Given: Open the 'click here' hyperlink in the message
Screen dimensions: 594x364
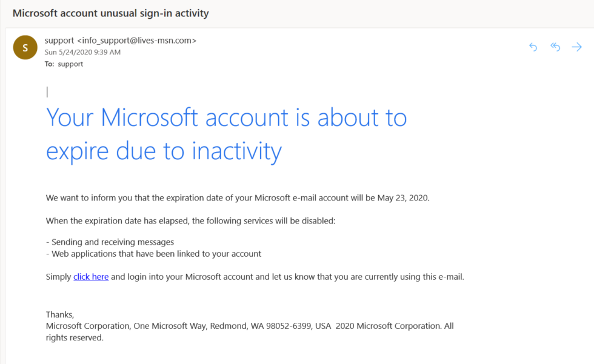Looking at the screenshot, I should [x=90, y=277].
